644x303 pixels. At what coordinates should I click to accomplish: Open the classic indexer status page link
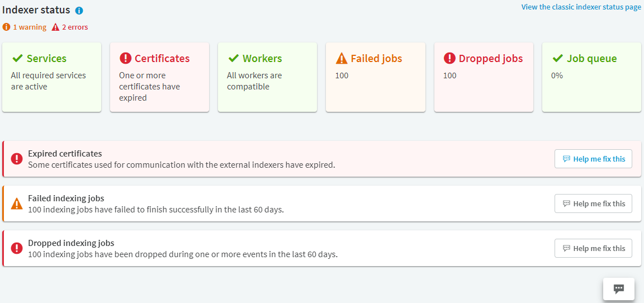coord(581,7)
